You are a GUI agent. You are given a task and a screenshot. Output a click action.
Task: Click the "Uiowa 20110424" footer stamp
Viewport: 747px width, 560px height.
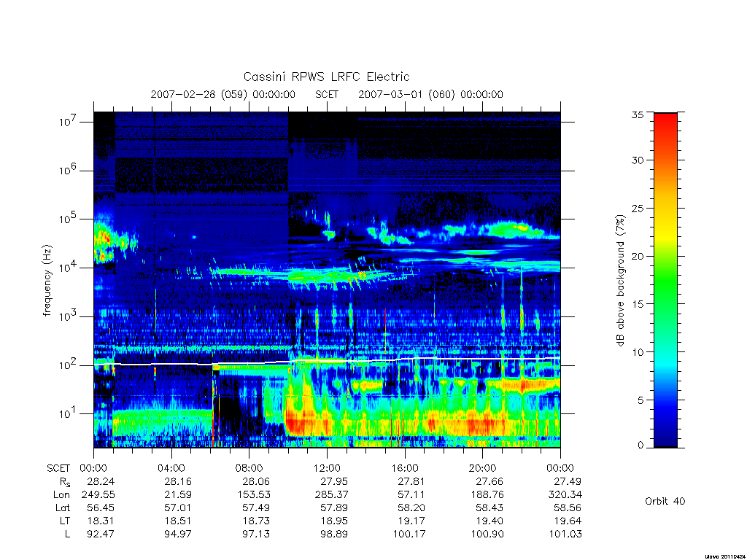(724, 556)
